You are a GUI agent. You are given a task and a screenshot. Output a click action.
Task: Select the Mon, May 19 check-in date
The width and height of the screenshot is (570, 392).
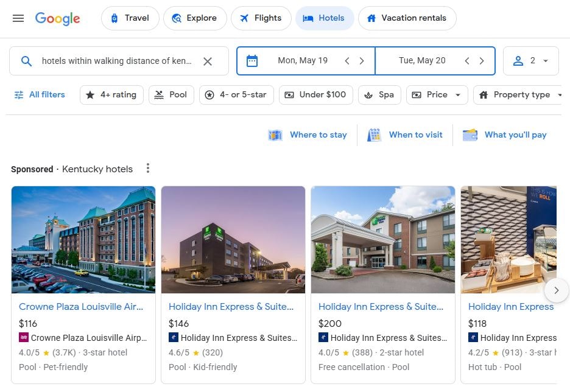[x=303, y=60]
